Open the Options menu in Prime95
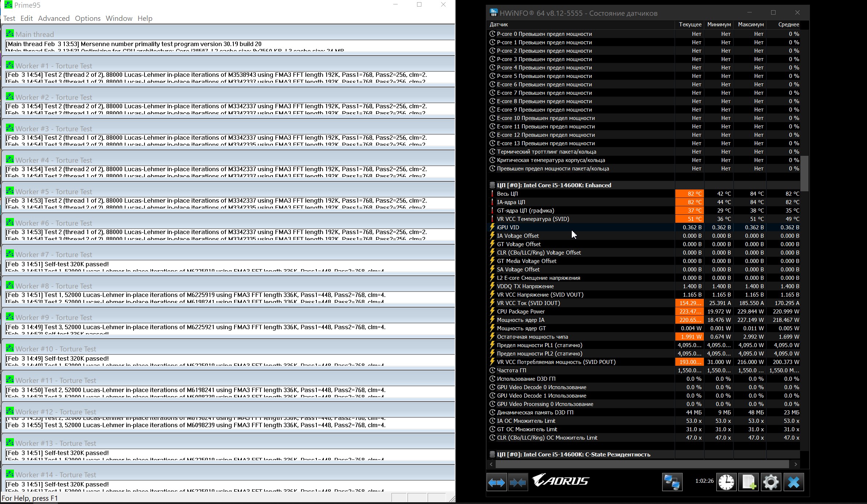867x504 pixels. [x=87, y=18]
